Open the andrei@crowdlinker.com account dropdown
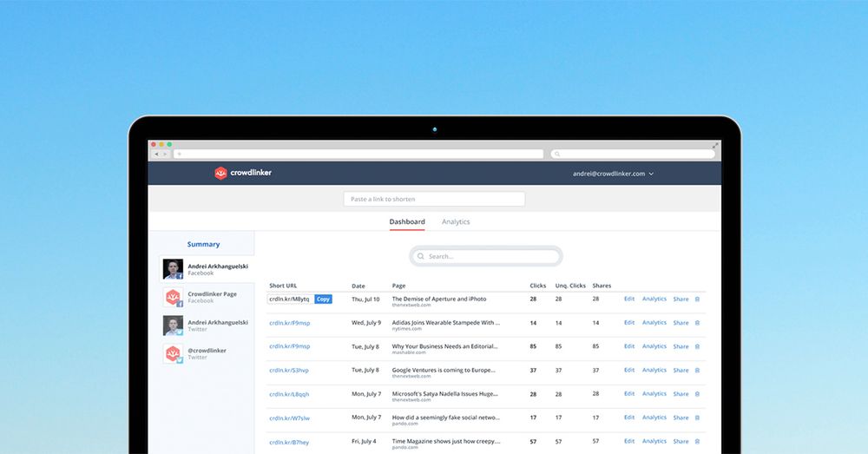Viewport: 868px width, 454px height. pos(613,174)
